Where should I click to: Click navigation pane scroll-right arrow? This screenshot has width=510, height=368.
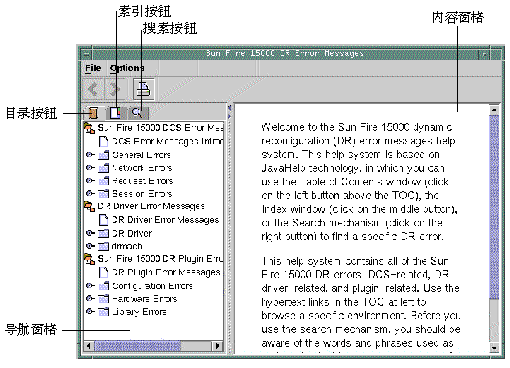point(218,346)
